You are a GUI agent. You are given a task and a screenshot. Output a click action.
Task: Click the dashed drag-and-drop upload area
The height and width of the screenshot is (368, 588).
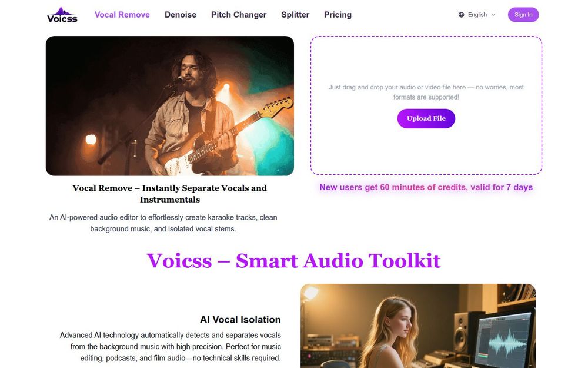click(x=426, y=105)
